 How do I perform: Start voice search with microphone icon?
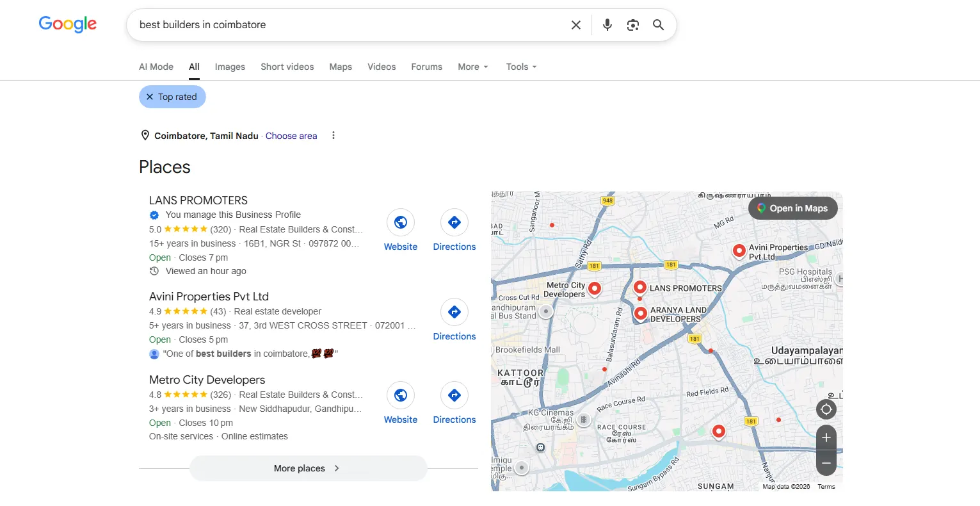(x=607, y=25)
